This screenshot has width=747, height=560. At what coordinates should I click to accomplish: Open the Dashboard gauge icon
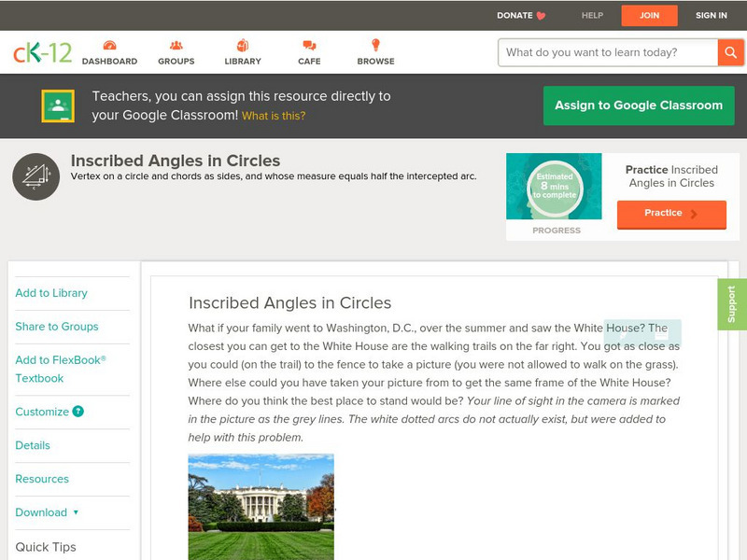tap(109, 45)
